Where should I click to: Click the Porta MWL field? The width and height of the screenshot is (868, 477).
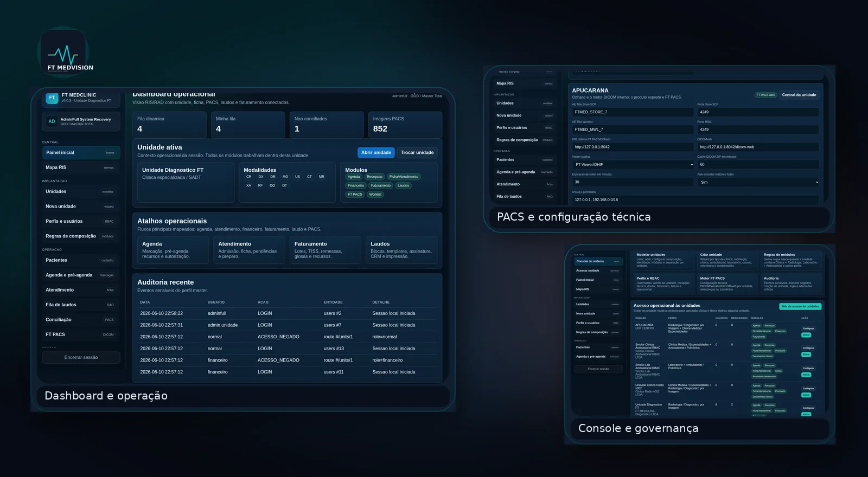tap(758, 130)
